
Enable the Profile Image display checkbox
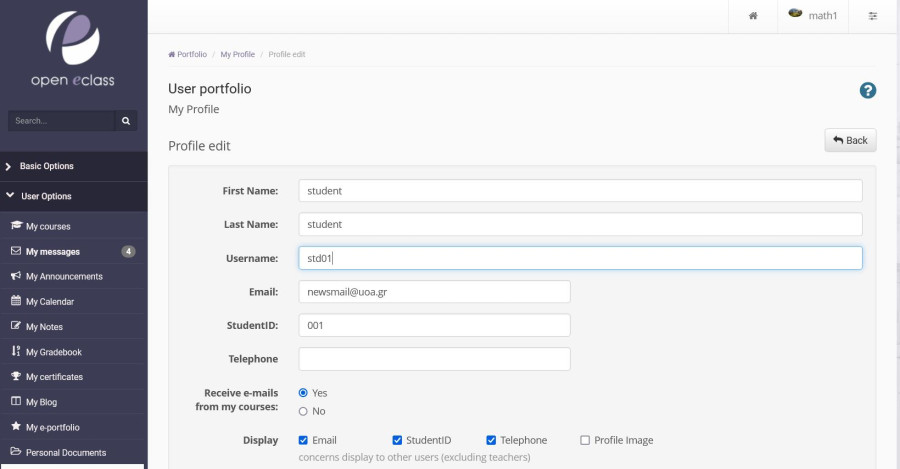point(585,440)
